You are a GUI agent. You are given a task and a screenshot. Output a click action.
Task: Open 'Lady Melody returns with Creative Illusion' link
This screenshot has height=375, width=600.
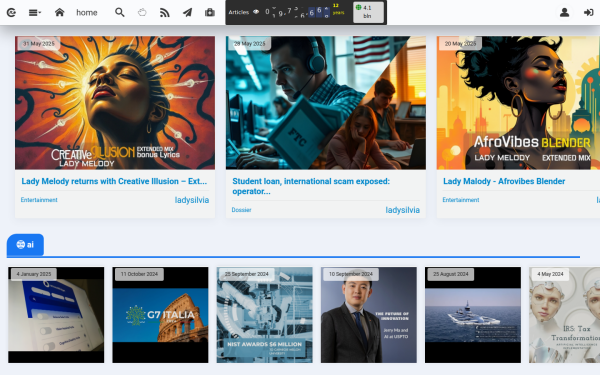(114, 181)
